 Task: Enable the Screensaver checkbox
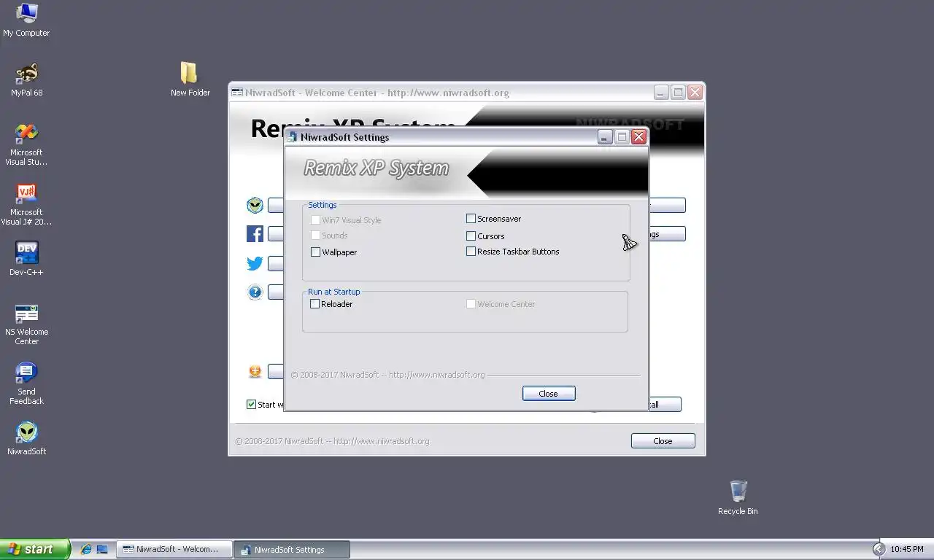click(x=471, y=219)
